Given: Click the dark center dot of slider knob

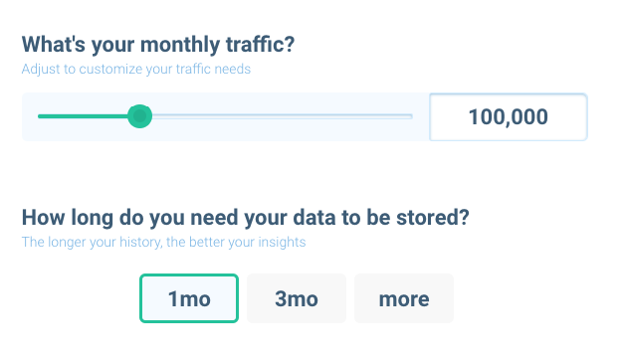Looking at the screenshot, I should coord(139,116).
